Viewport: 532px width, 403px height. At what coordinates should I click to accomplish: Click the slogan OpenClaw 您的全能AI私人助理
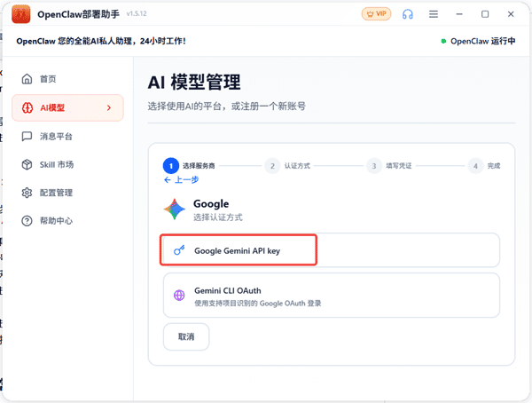[x=101, y=41]
